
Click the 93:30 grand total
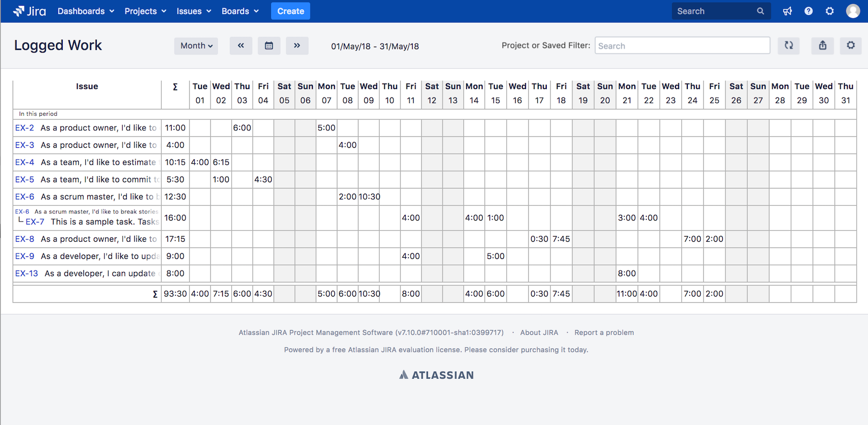(x=175, y=294)
